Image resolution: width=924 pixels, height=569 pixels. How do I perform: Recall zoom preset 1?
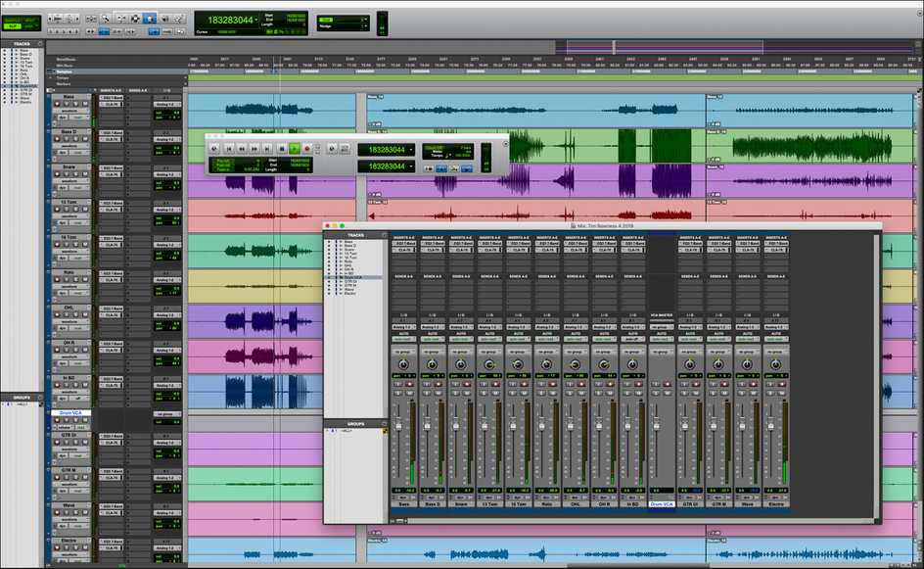51,32
